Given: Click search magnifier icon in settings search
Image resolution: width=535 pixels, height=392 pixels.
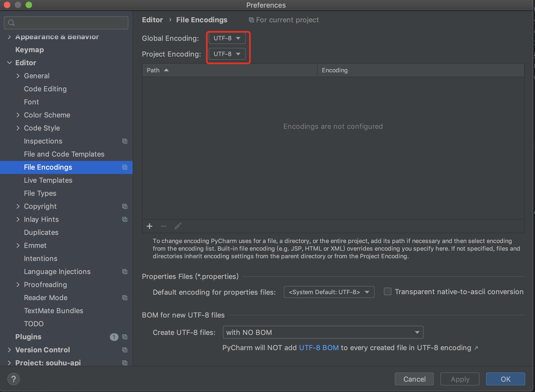Looking at the screenshot, I should pos(11,23).
